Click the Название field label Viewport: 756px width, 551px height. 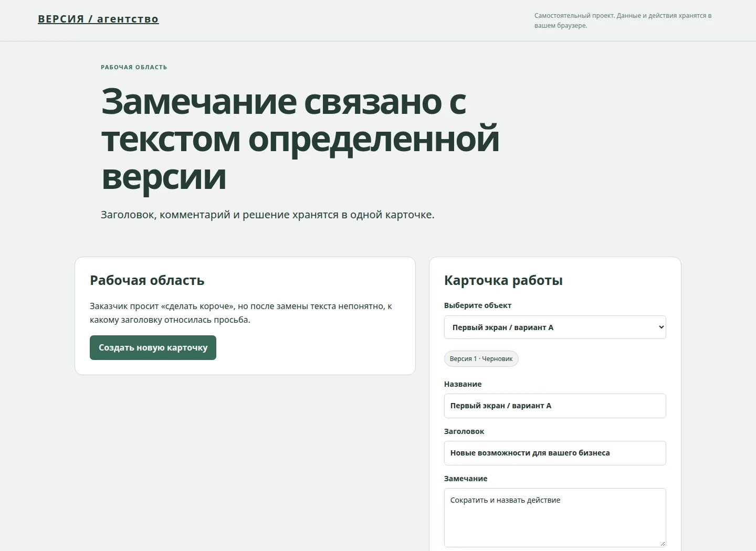463,384
